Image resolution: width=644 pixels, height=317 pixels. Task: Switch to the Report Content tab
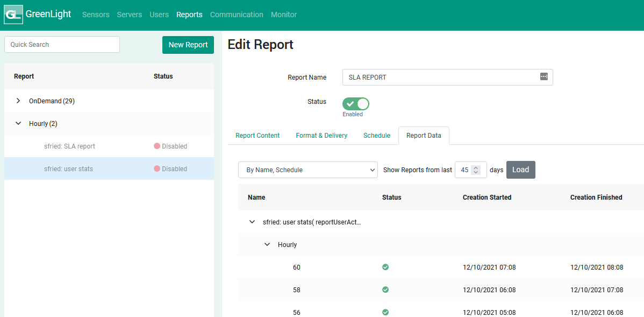coord(257,136)
